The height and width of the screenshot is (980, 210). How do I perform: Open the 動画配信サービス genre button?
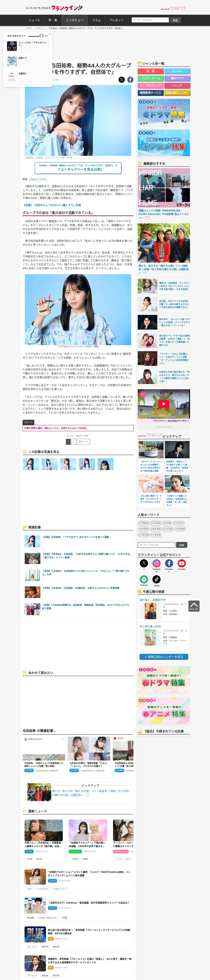[x=150, y=93]
